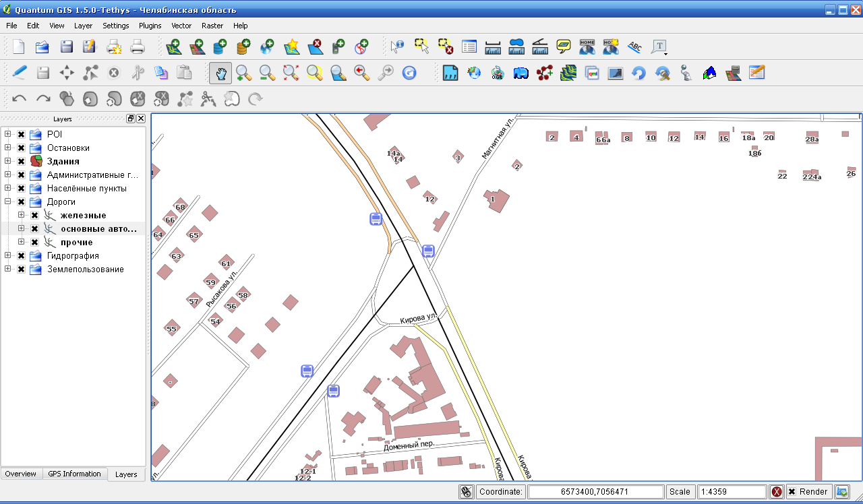Click the Add Vector Layer icon

[173, 46]
